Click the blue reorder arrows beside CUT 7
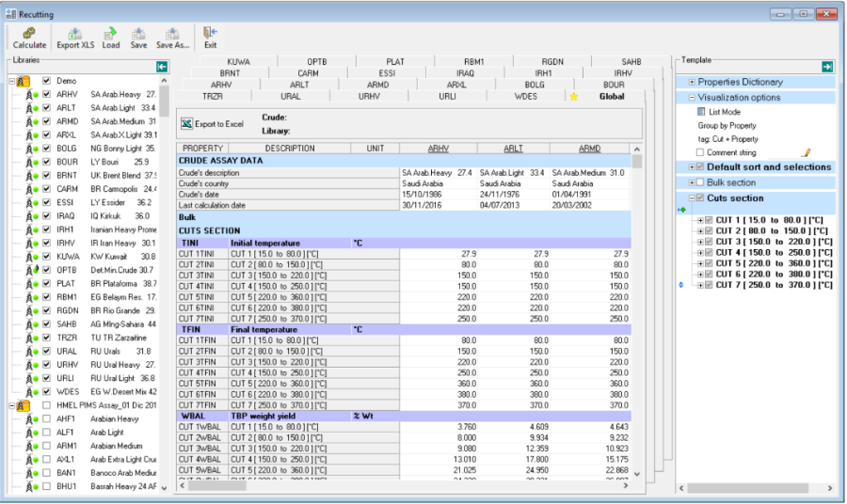Screen dimensions: 847x504 point(681,285)
